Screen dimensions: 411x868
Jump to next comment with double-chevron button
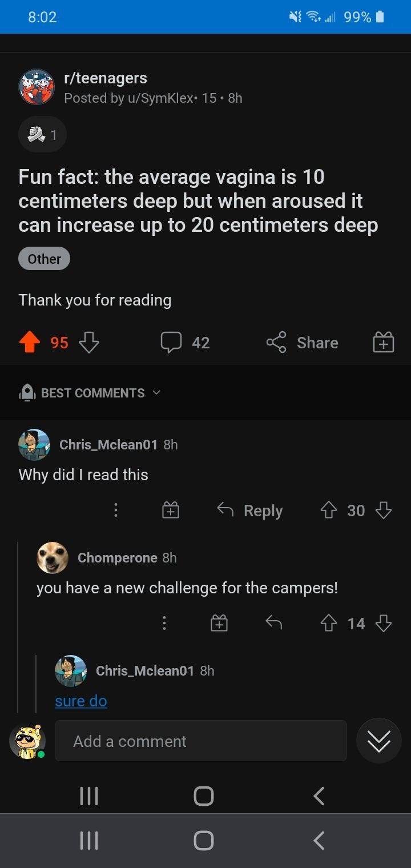point(379,741)
